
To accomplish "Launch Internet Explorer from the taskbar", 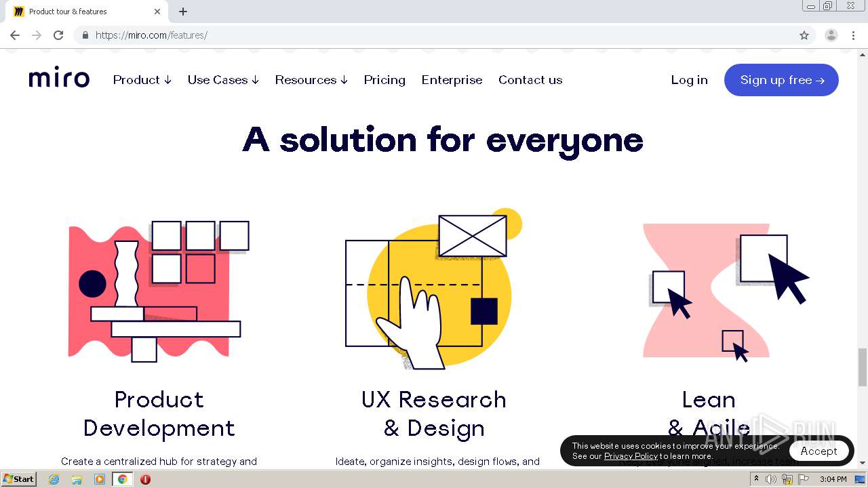I will (54, 479).
